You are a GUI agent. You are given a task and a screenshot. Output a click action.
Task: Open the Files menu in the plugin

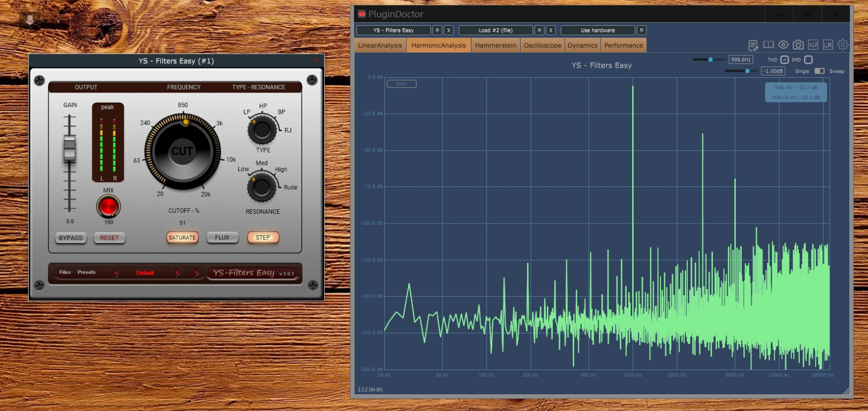click(65, 272)
